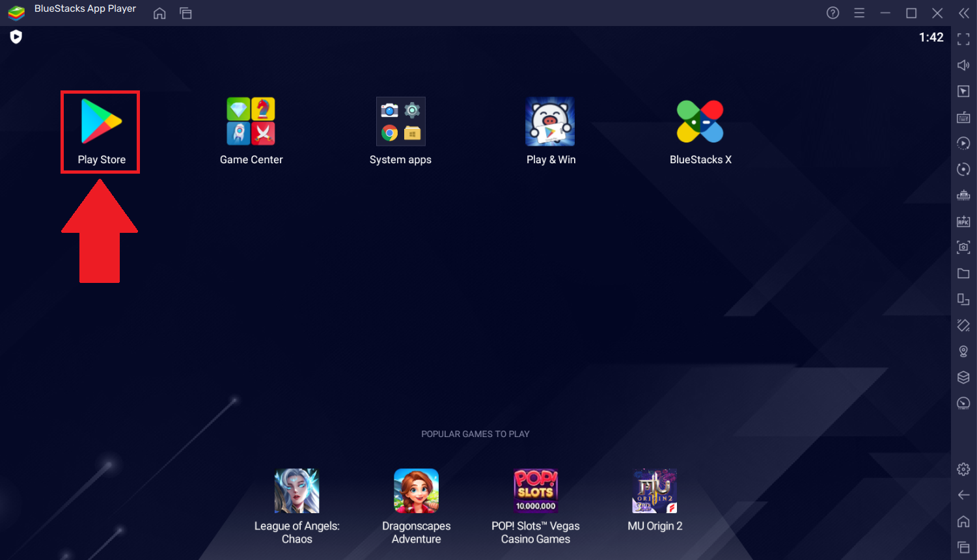
Task: Close the BlueStacks window
Action: [937, 13]
